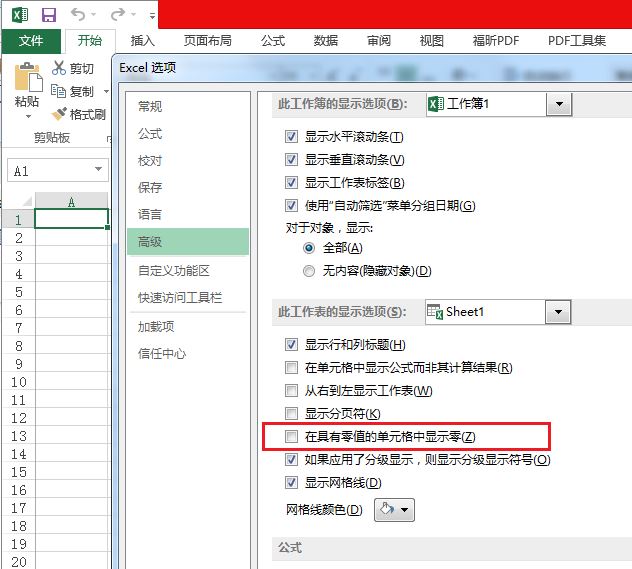The height and width of the screenshot is (569, 632).
Task: Open the 网格线颜色 color picker
Action: point(394,510)
